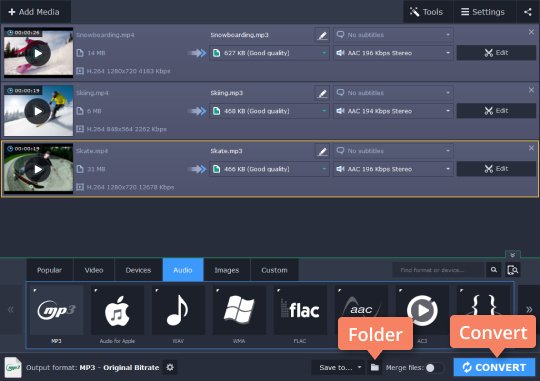Show next formats with right arrows

(529, 309)
